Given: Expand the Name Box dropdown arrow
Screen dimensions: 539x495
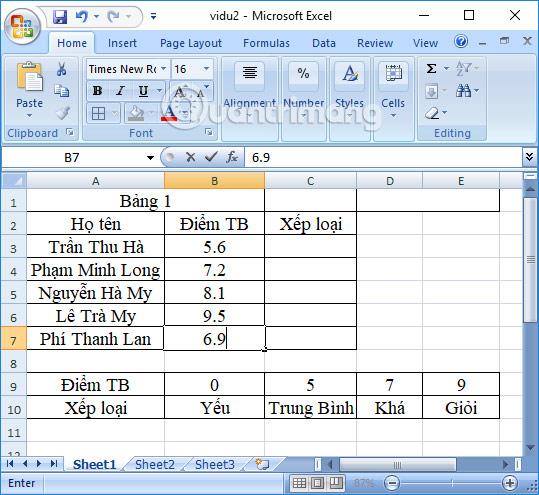Looking at the screenshot, I should (x=150, y=157).
